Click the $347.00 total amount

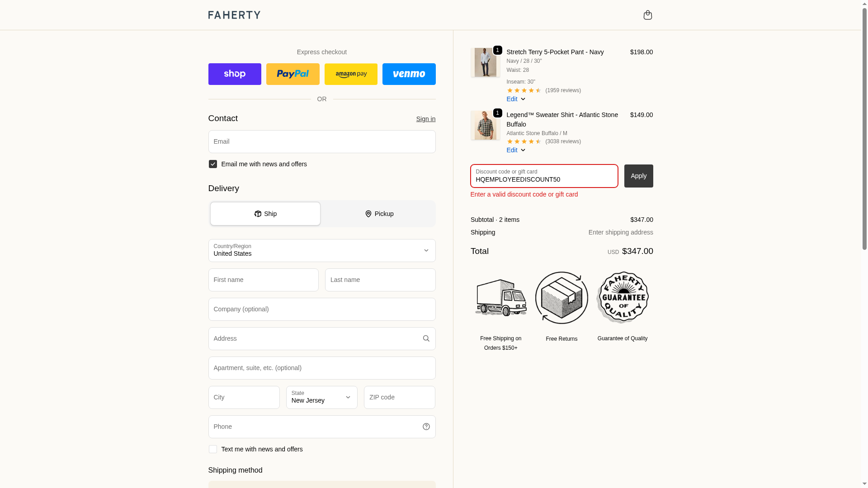pos(637,251)
